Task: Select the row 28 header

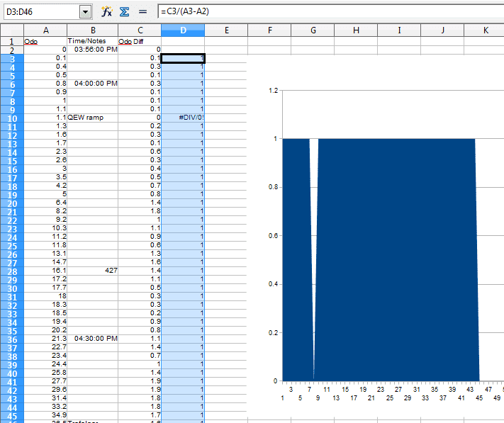Action: point(11,270)
